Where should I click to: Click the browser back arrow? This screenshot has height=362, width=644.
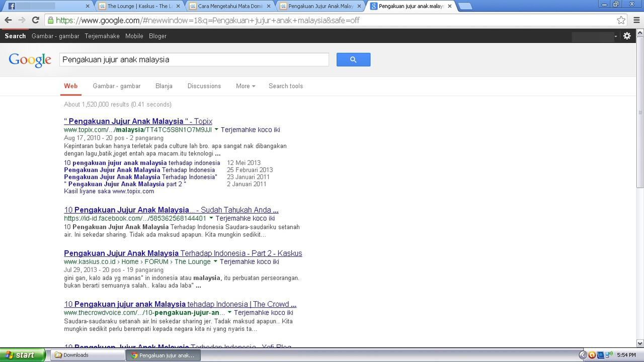[8, 20]
